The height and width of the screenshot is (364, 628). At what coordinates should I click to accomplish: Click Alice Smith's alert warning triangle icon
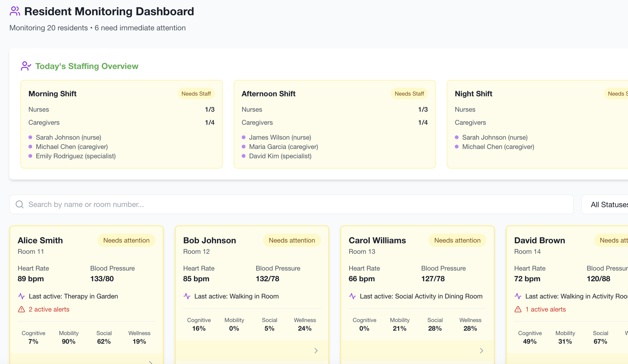click(x=22, y=309)
